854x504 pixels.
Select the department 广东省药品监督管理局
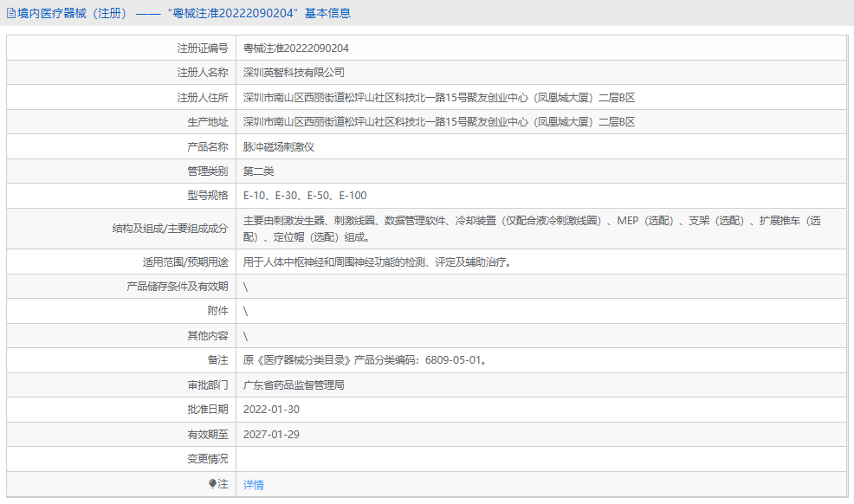point(294,385)
